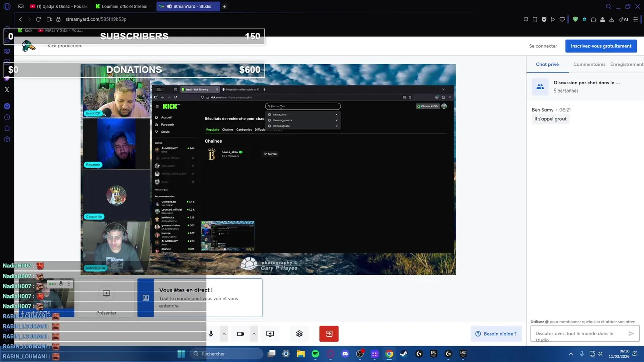Click the streamyard.com address bar
Screen dimensions: 644x362
tap(96, 19)
